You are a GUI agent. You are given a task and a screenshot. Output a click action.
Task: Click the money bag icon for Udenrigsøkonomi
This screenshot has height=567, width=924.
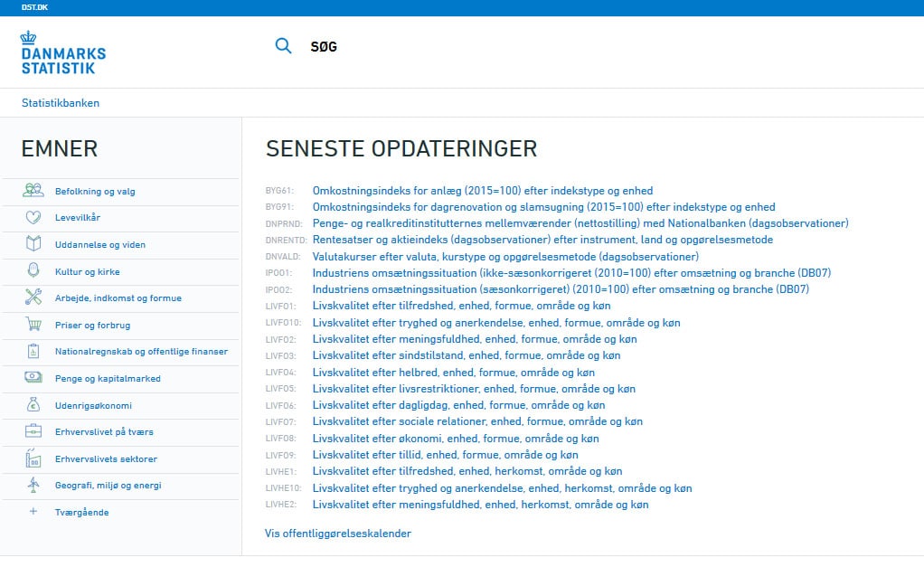pyautogui.click(x=34, y=405)
